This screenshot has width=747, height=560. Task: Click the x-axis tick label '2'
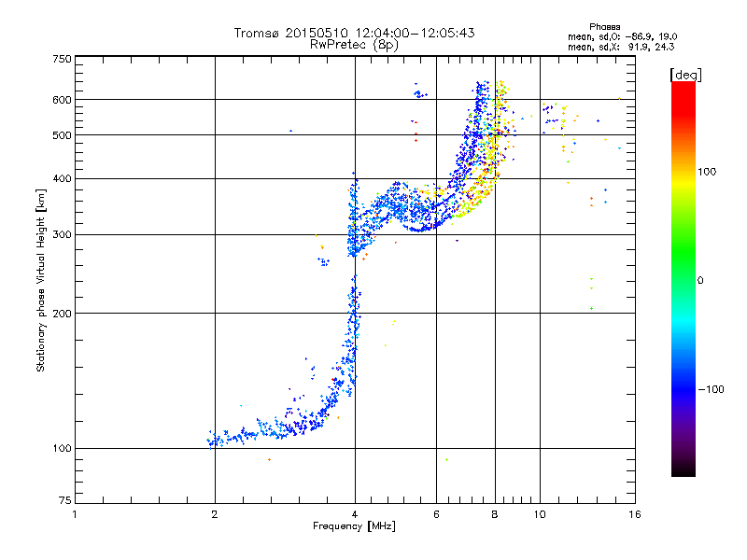tap(215, 514)
